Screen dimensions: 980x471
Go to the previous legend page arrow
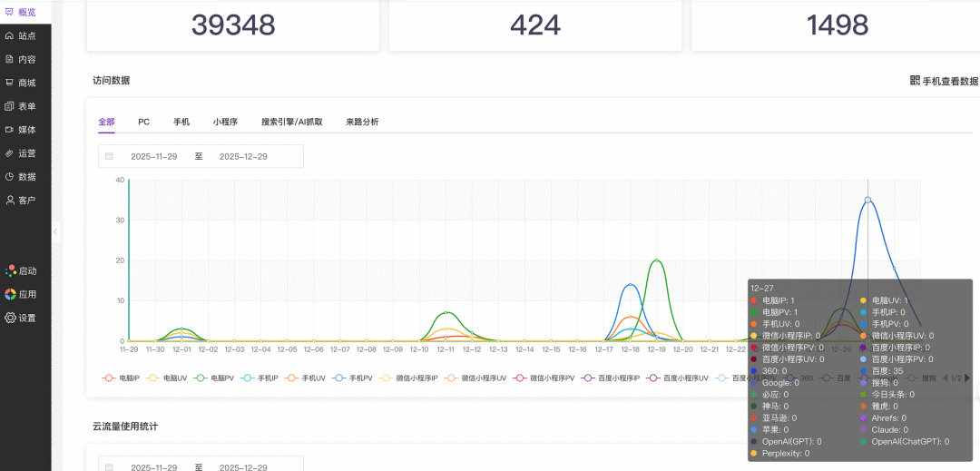pyautogui.click(x=945, y=378)
